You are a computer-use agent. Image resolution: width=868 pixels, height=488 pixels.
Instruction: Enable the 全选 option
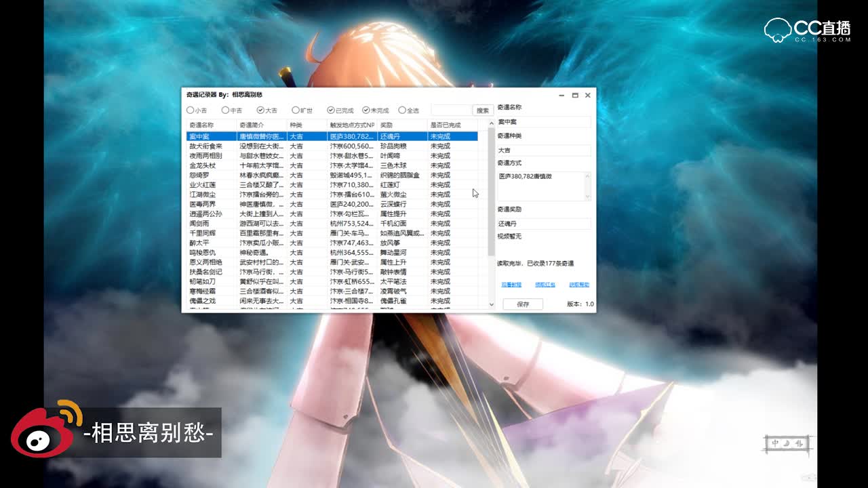[x=403, y=110]
